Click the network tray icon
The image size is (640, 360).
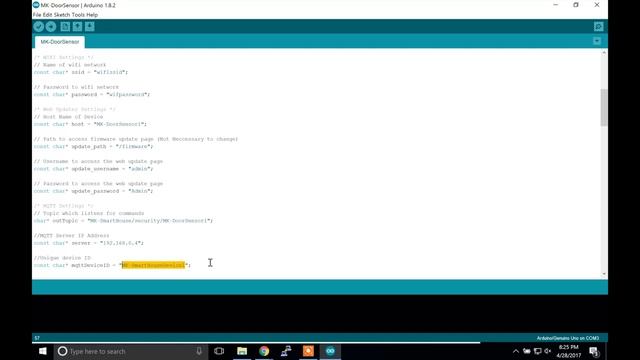(538, 351)
